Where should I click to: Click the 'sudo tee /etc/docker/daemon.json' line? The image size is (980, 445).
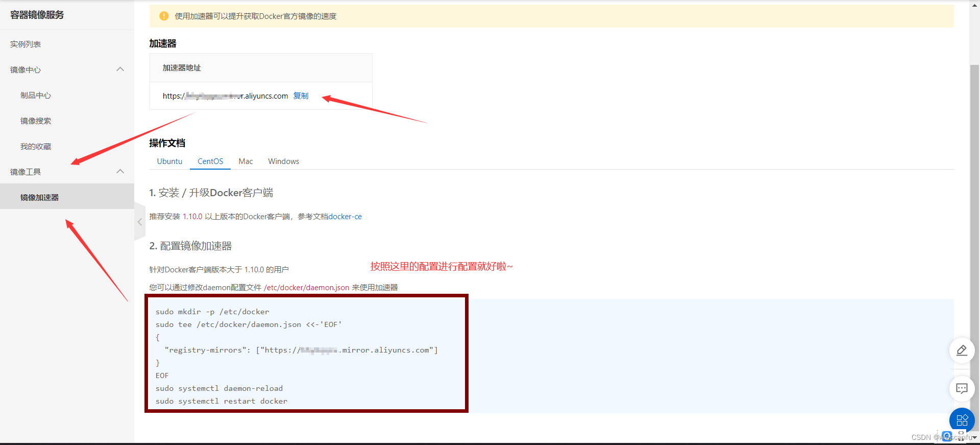coord(249,324)
